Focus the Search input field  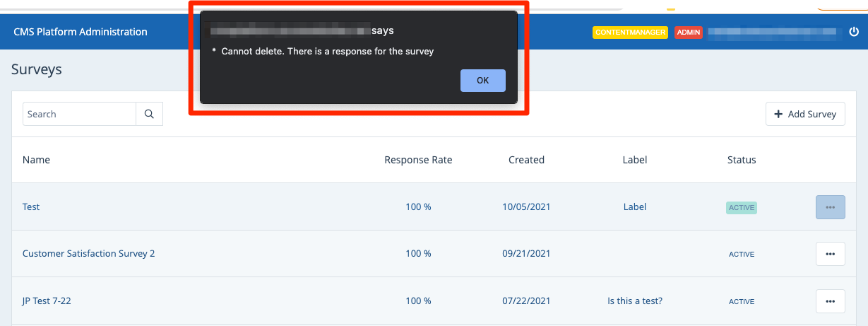(x=79, y=114)
